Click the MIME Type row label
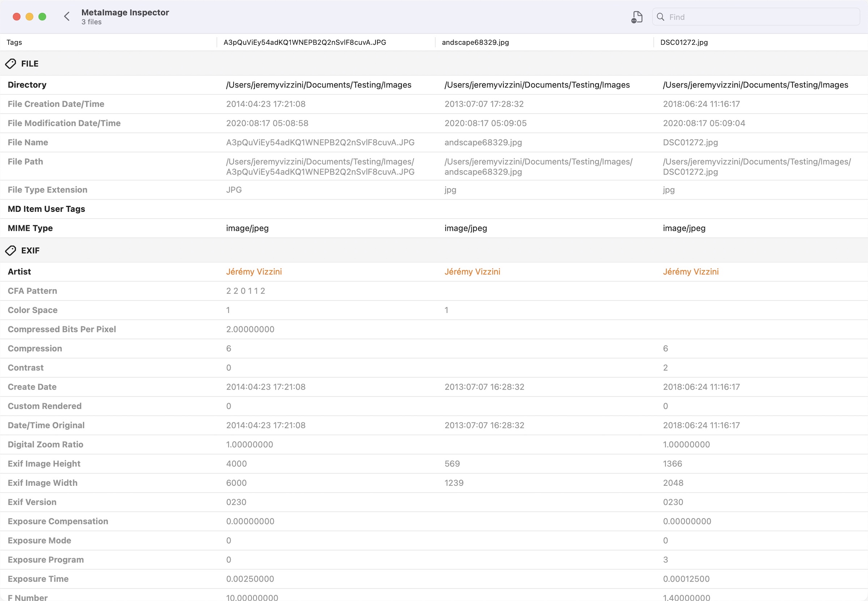The width and height of the screenshot is (868, 601). pyautogui.click(x=30, y=228)
